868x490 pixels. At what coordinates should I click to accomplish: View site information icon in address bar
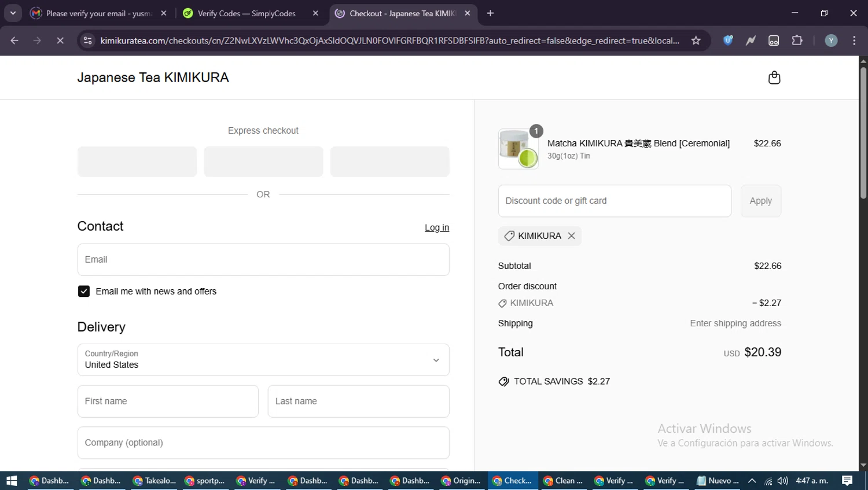pyautogui.click(x=87, y=40)
